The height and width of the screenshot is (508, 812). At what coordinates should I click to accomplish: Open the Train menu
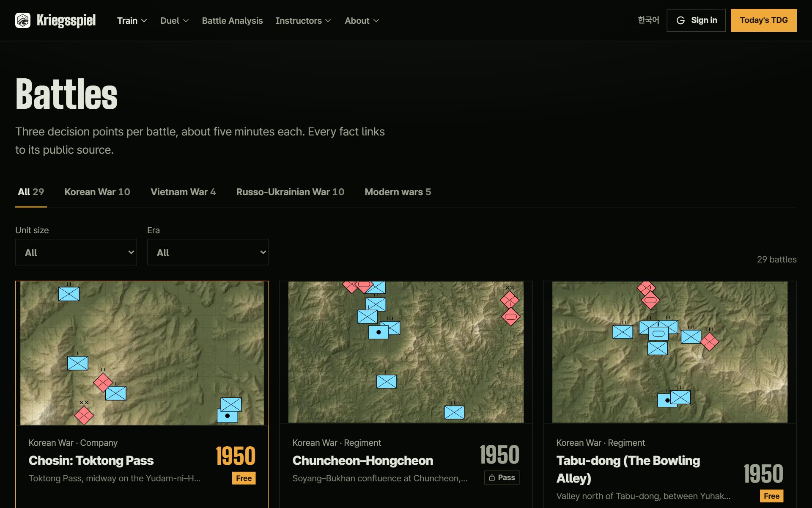(x=132, y=20)
